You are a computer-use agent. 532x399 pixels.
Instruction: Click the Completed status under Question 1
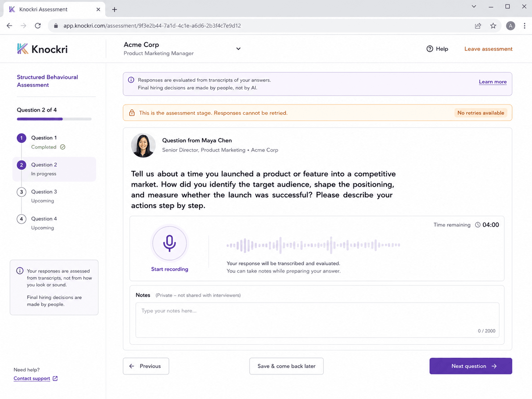(44, 147)
